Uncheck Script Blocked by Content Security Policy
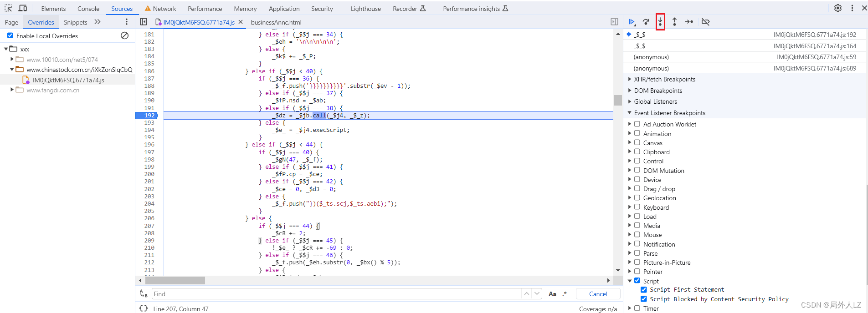This screenshot has width=868, height=313. 644,299
